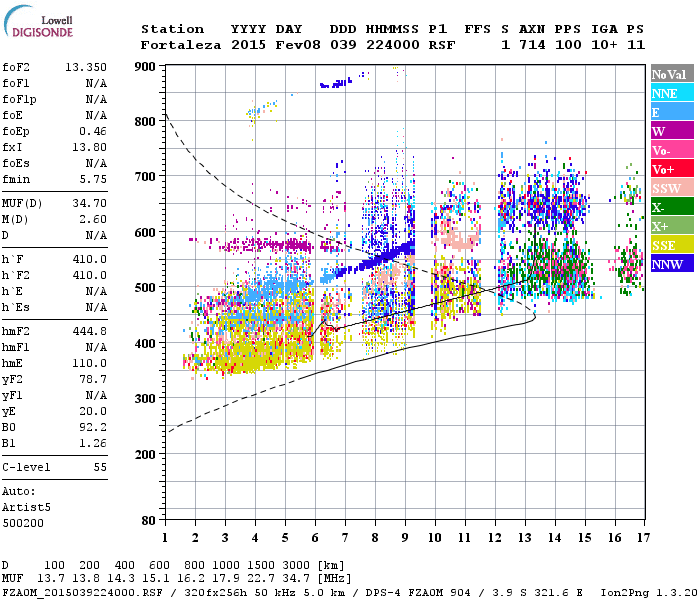This screenshot has width=700, height=600.
Task: Click the 500 km y-axis label
Action: [x=145, y=288]
